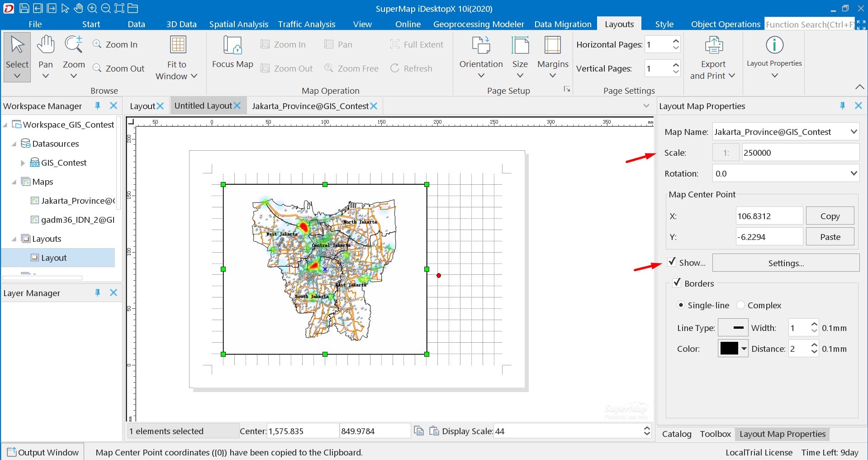Click the Page Setup dialog launcher icon
This screenshot has width=868, height=460.
pyautogui.click(x=567, y=89)
